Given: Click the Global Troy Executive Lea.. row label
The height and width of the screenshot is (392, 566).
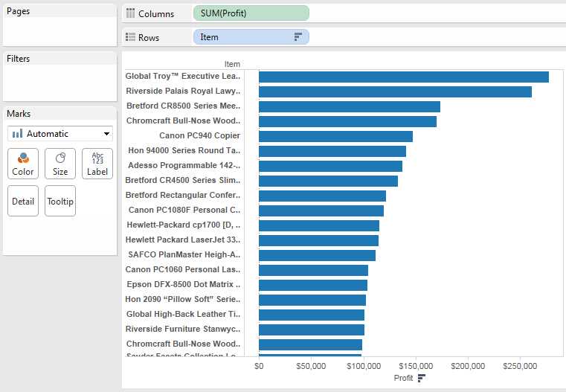Looking at the screenshot, I should (183, 76).
